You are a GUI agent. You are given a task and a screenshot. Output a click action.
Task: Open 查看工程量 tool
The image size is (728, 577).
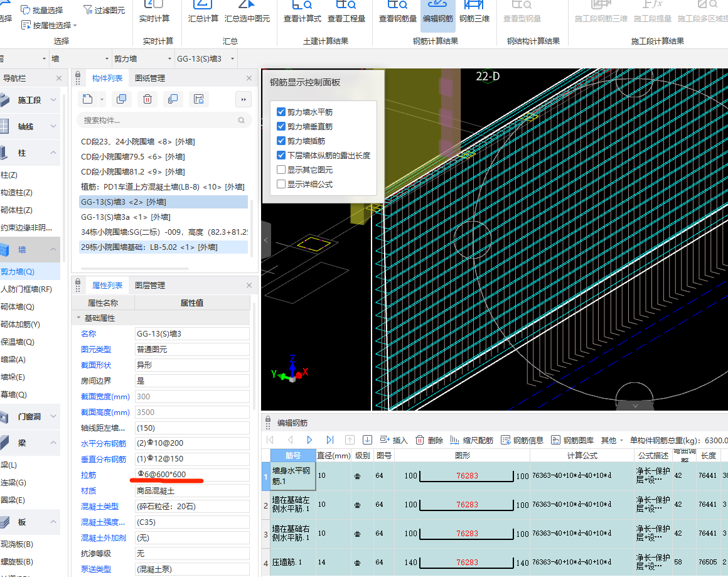pyautogui.click(x=346, y=11)
